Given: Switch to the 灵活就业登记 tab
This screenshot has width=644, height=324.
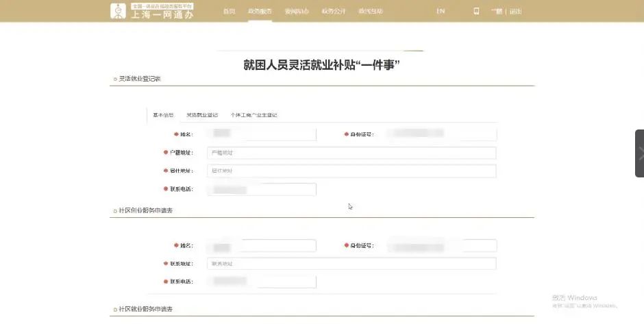Looking at the screenshot, I should click(x=202, y=115).
